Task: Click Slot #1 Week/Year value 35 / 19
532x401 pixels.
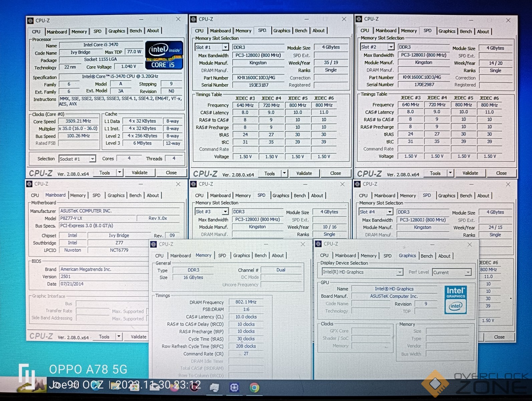Action: [331, 62]
